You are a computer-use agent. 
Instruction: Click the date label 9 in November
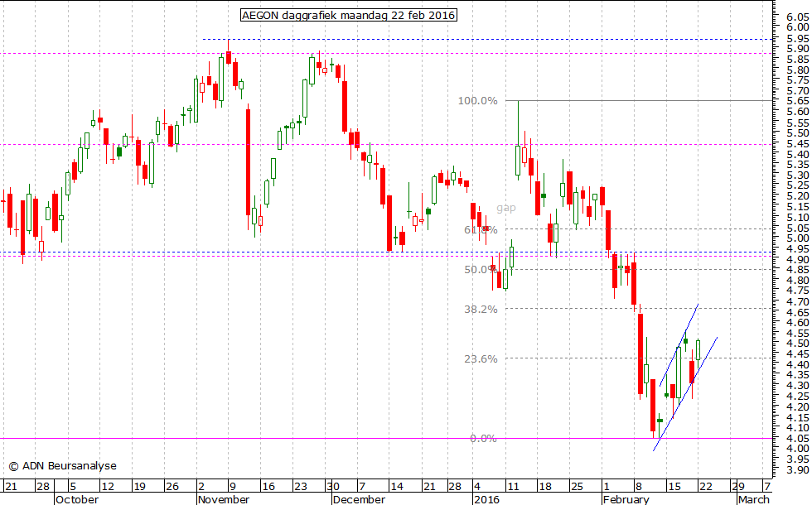233,487
